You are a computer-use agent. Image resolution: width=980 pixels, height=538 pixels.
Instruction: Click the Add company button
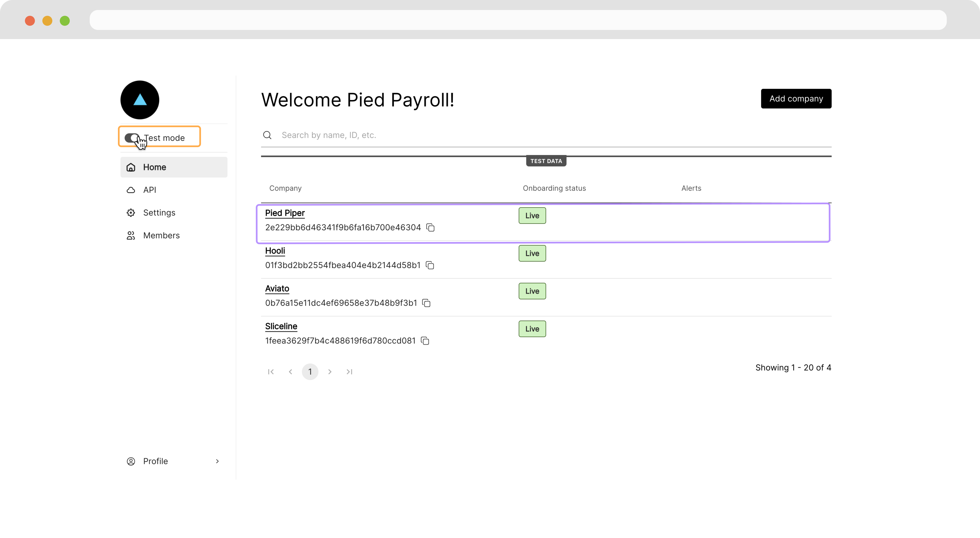point(796,99)
